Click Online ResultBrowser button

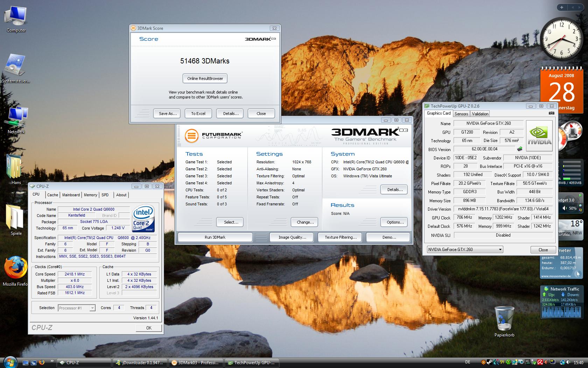205,79
